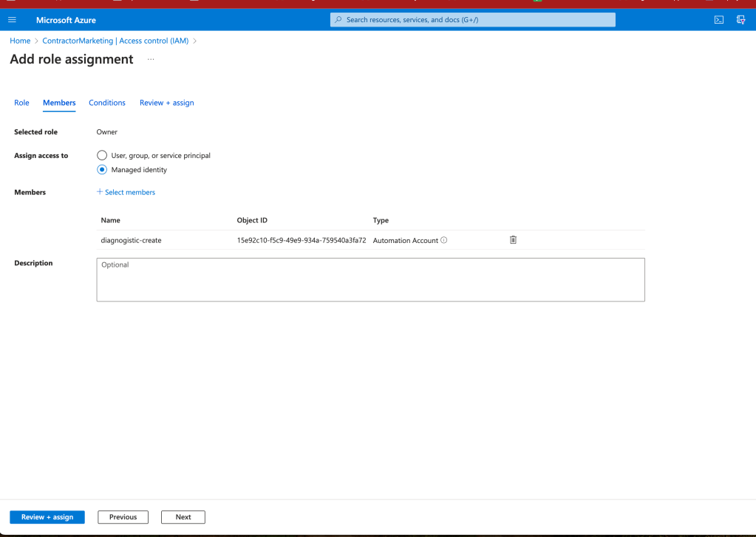
Task: Open the Review + assign tab
Action: point(167,103)
